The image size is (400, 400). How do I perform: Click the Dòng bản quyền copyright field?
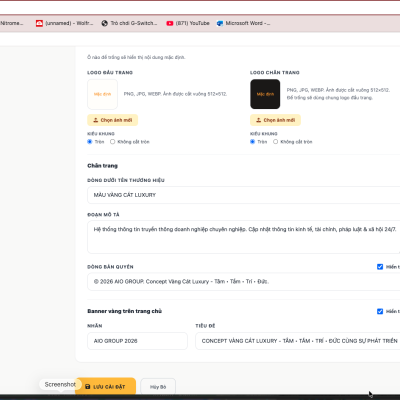(x=244, y=282)
